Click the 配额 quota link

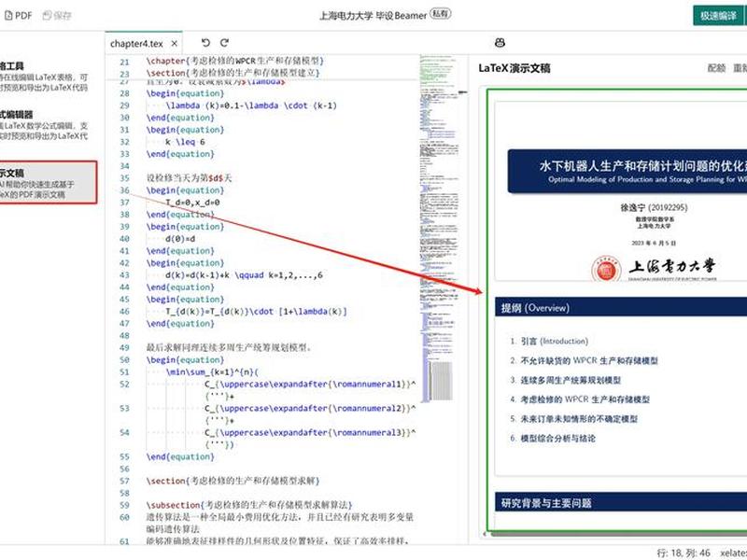click(716, 68)
